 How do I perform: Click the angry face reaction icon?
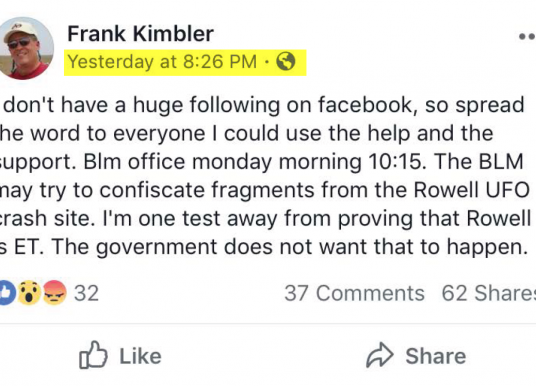pyautogui.click(x=55, y=293)
